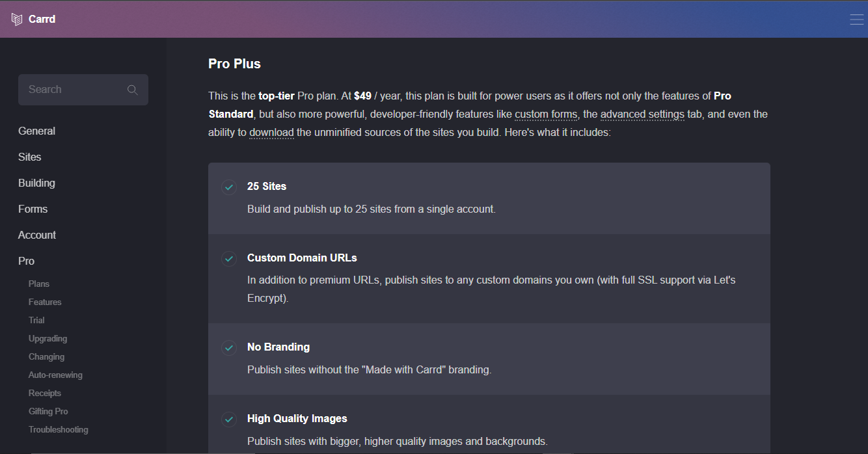Viewport: 868px width, 454px height.
Task: Focus the Search input field
Action: (72, 90)
